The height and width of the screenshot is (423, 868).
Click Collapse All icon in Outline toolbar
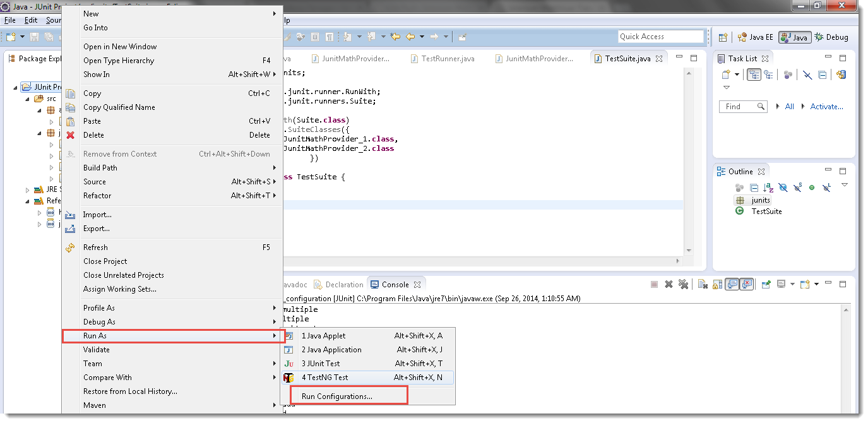[754, 188]
